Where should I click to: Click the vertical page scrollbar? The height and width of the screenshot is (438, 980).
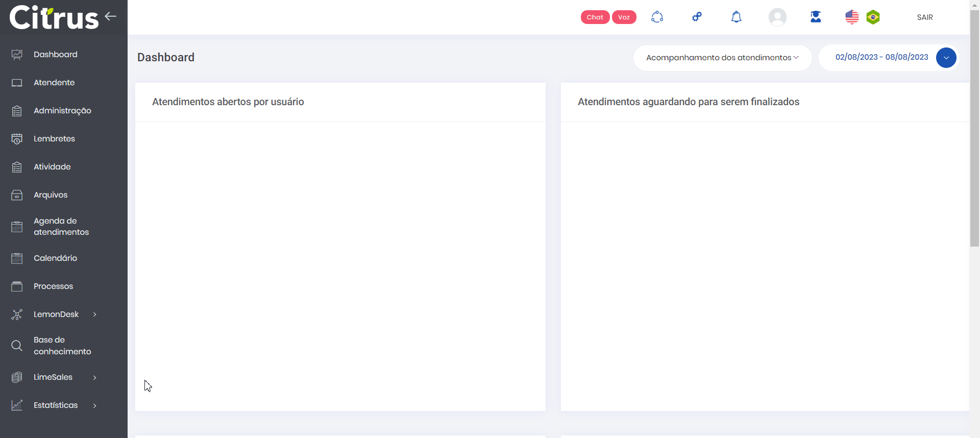(974, 128)
